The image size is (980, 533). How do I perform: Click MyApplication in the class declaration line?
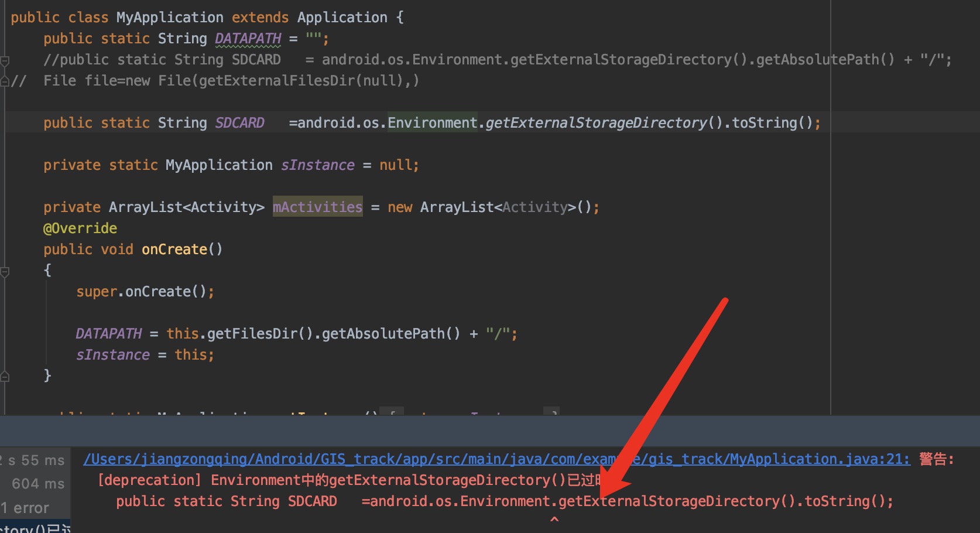click(x=170, y=18)
